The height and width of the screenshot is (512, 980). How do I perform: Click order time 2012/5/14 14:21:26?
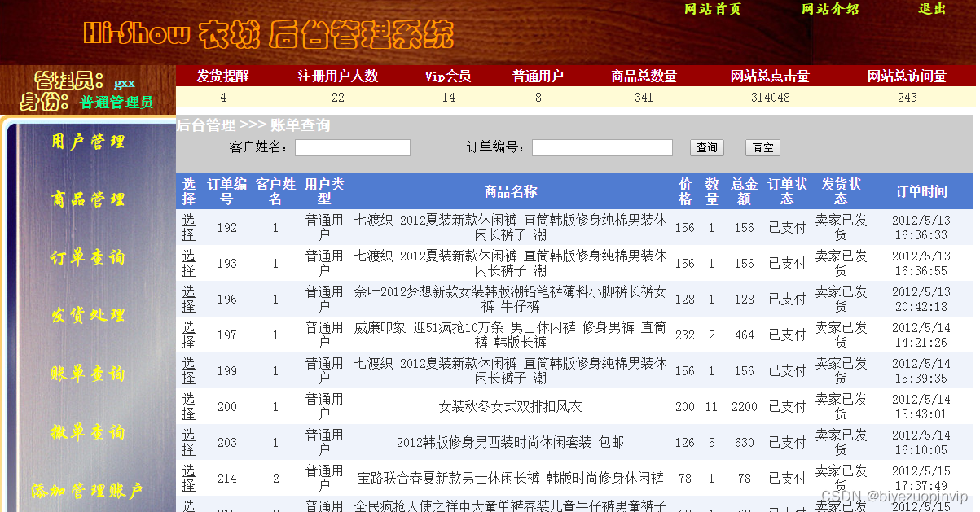(921, 335)
